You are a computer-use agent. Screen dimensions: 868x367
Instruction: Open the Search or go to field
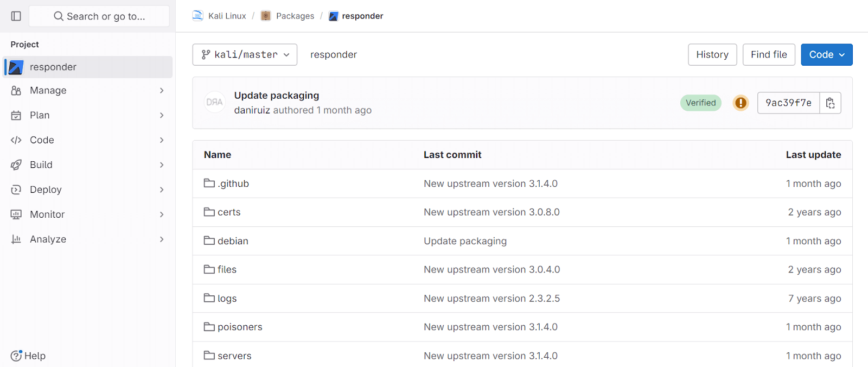click(99, 16)
